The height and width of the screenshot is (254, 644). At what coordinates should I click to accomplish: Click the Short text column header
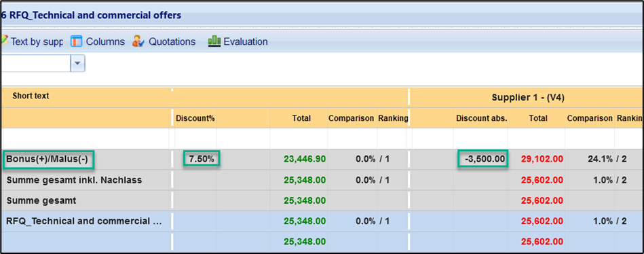[31, 96]
